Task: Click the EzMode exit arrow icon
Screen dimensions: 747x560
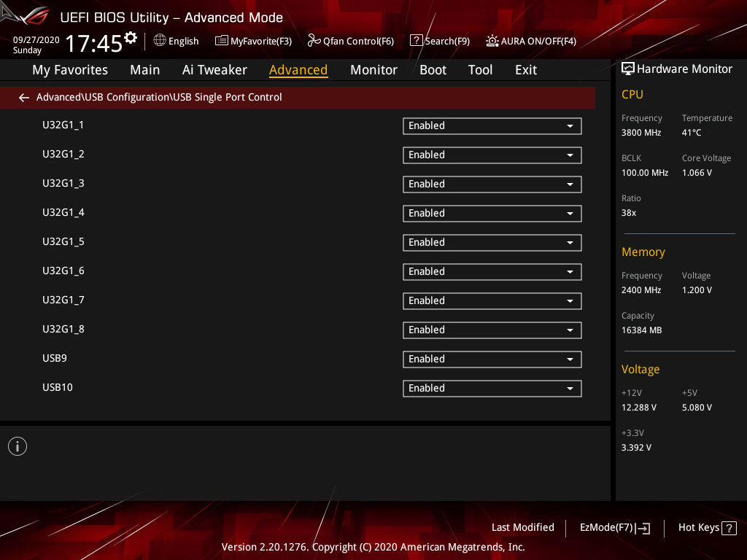Action: click(x=643, y=528)
